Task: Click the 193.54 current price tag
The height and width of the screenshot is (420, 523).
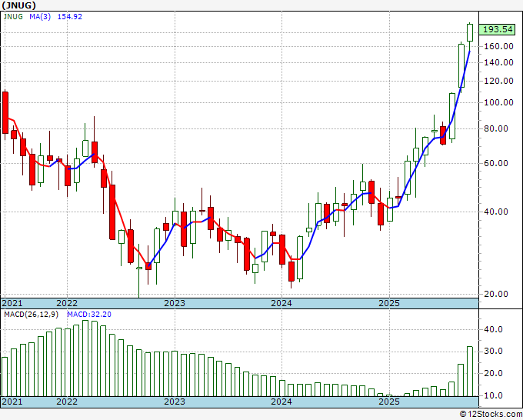Action: [498, 29]
